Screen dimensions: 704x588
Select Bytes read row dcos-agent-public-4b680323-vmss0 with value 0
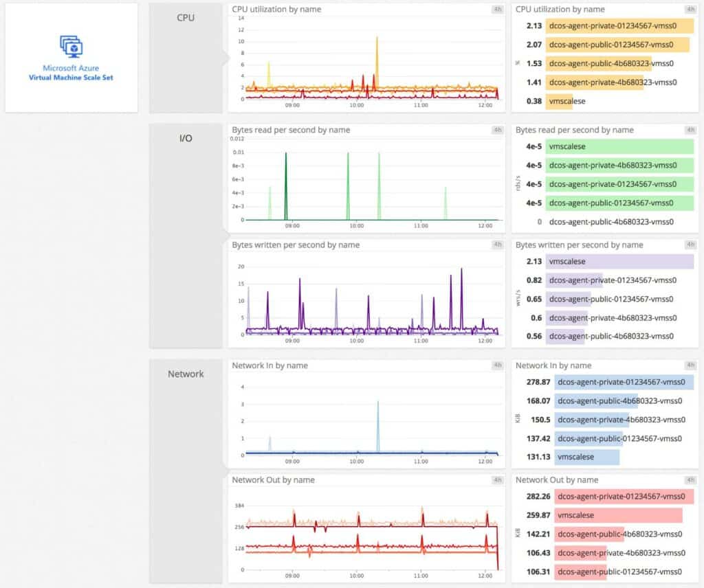pyautogui.click(x=611, y=222)
